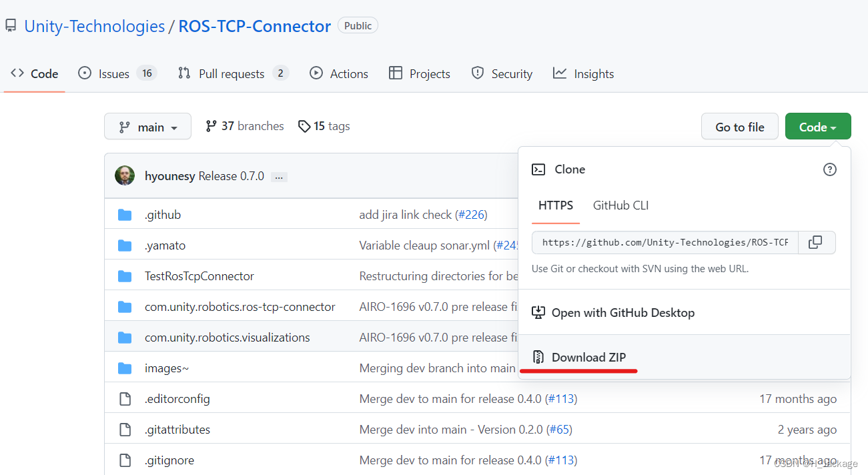Click the file icon beside .gitattributes
Viewport: 868px width, 475px height.
point(125,430)
